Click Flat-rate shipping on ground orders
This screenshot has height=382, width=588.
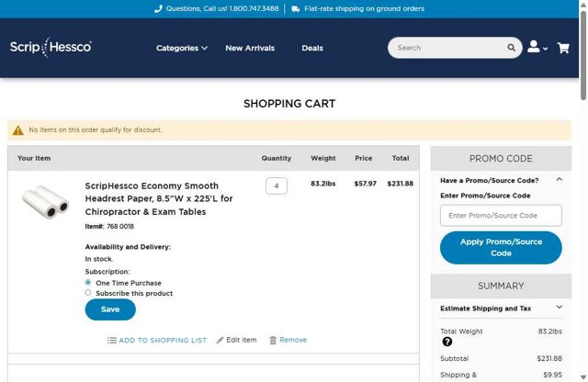[x=364, y=8]
